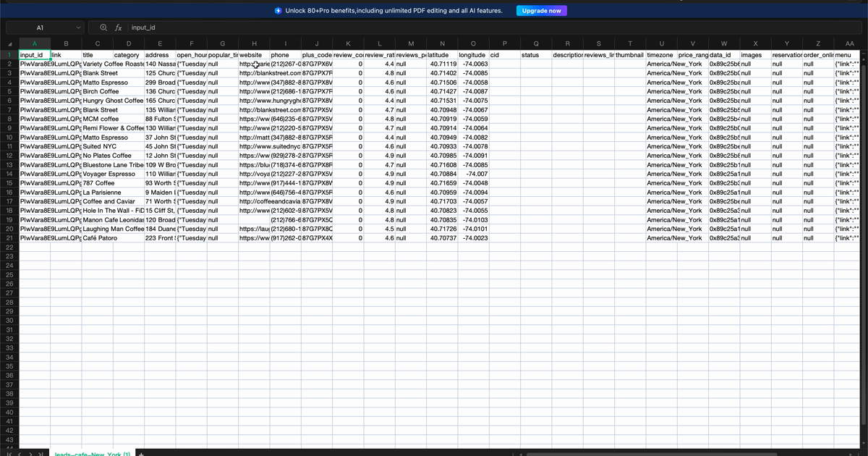The height and width of the screenshot is (456, 868).
Task: Select the 'website' header cell
Action: coord(255,55)
